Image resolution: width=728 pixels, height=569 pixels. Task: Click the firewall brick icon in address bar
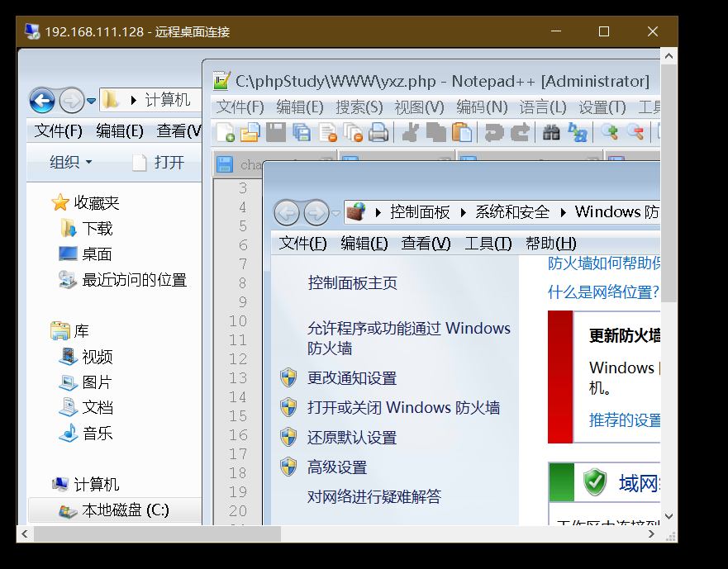(x=356, y=212)
